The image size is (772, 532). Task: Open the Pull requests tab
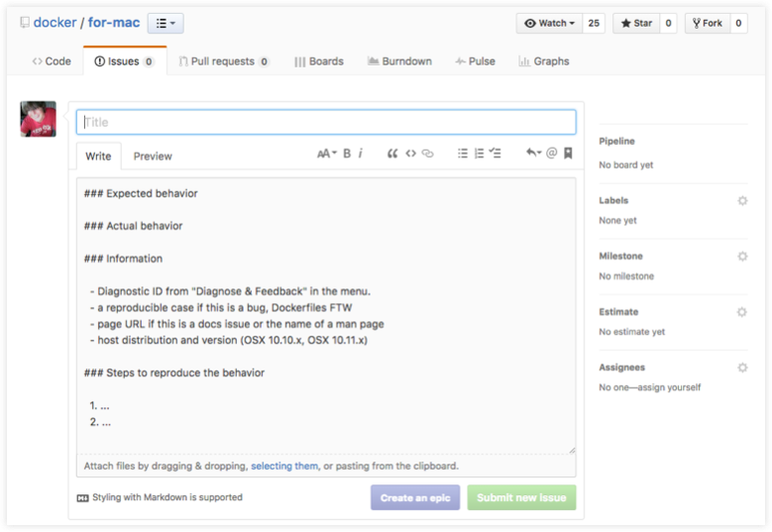[x=223, y=61]
